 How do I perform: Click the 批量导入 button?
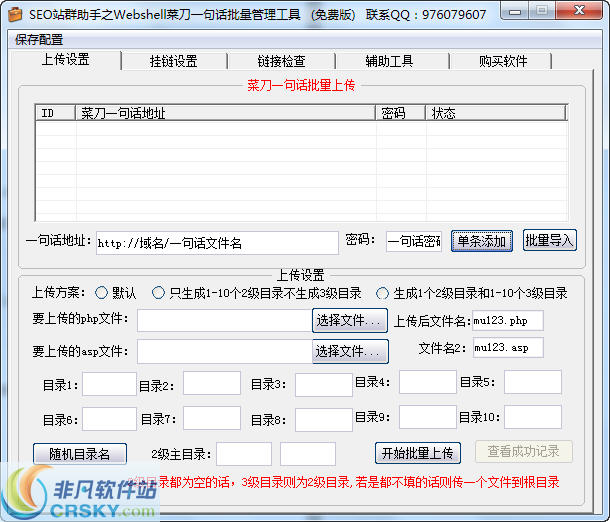click(549, 240)
